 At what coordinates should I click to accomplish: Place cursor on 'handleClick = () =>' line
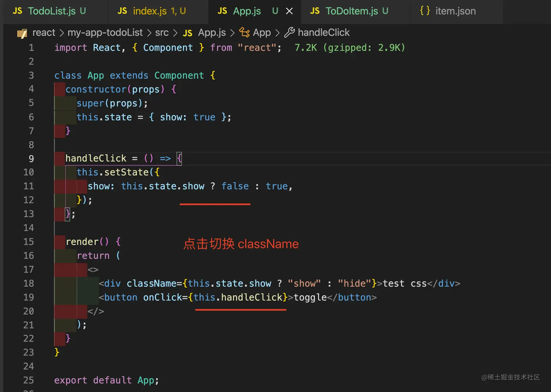tap(118, 158)
